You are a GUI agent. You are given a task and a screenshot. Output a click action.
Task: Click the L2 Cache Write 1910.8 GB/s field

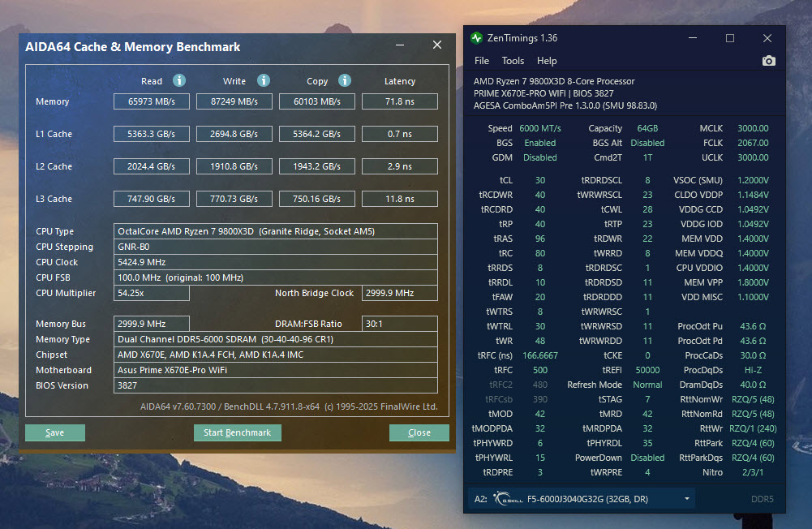click(234, 166)
